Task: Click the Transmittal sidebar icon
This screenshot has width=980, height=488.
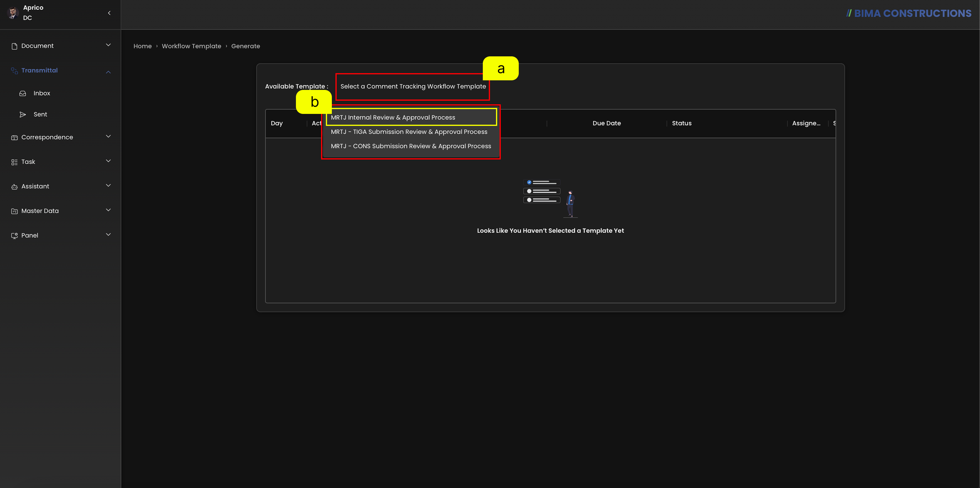Action: click(14, 70)
